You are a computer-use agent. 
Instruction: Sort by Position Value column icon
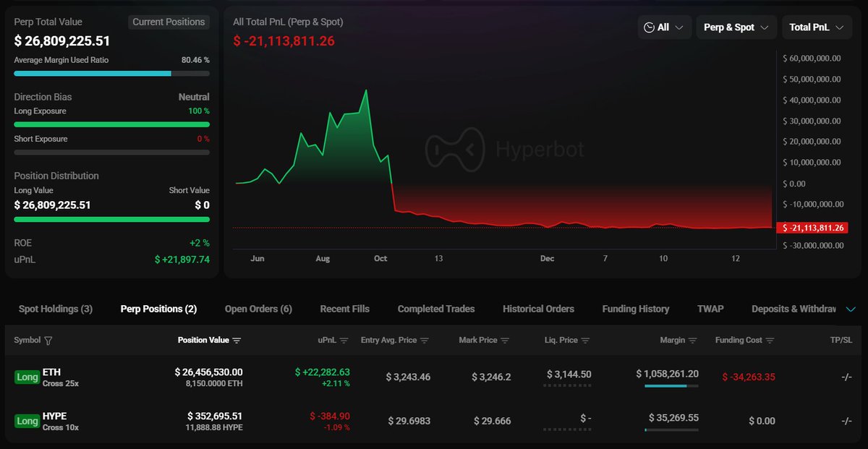pos(237,341)
